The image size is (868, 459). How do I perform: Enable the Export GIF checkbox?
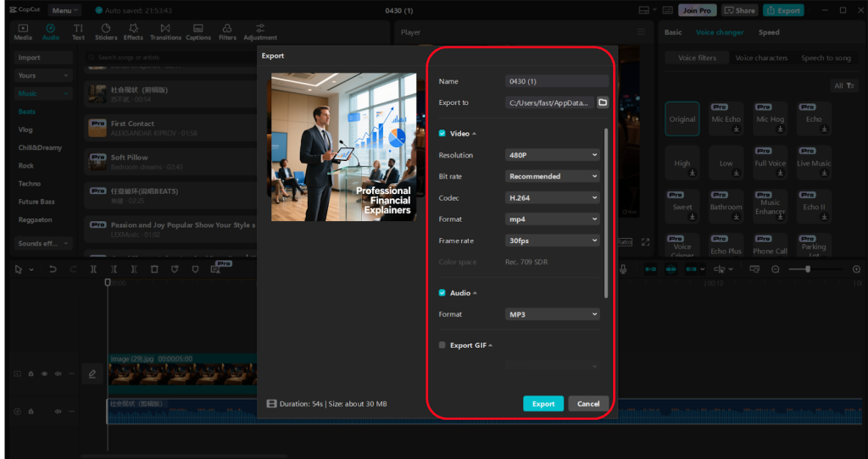[442, 346]
